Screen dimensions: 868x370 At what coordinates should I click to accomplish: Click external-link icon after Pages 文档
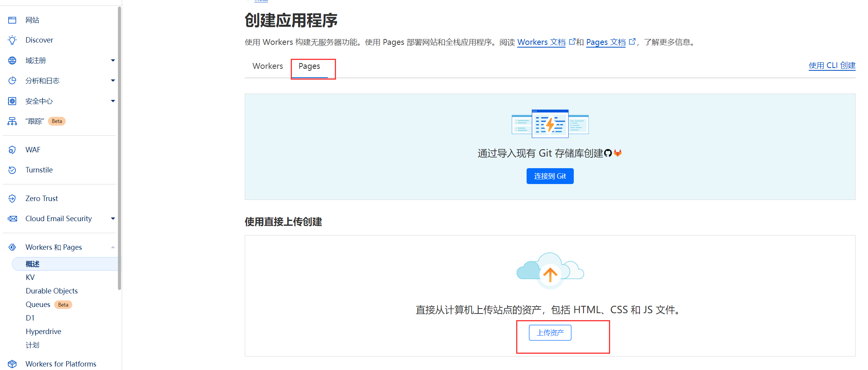(x=632, y=42)
